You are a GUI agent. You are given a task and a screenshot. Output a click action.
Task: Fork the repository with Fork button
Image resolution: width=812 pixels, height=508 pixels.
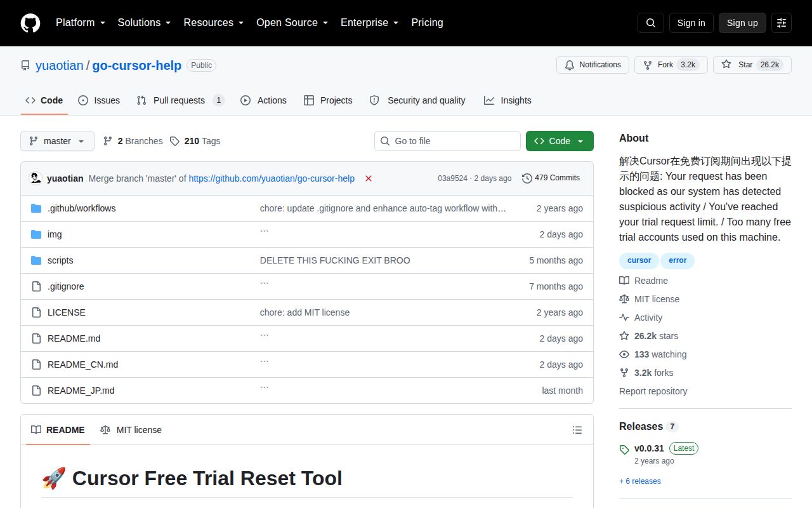(671, 65)
